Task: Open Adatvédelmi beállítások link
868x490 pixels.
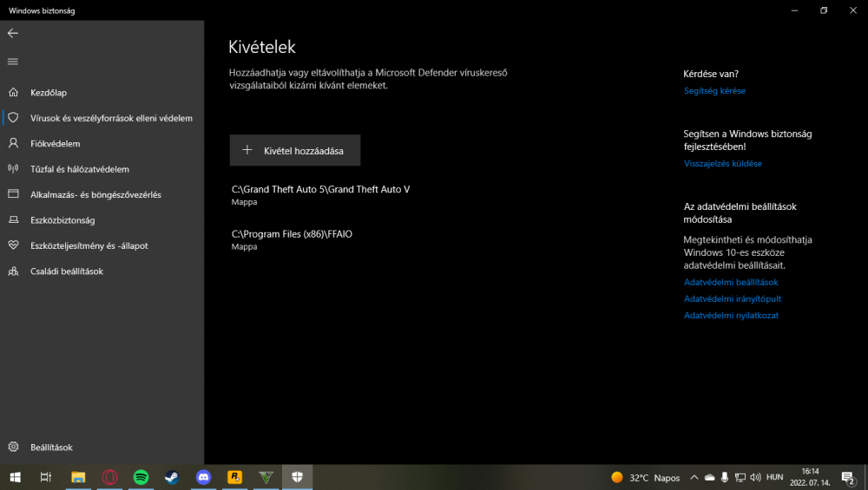Action: pos(731,282)
